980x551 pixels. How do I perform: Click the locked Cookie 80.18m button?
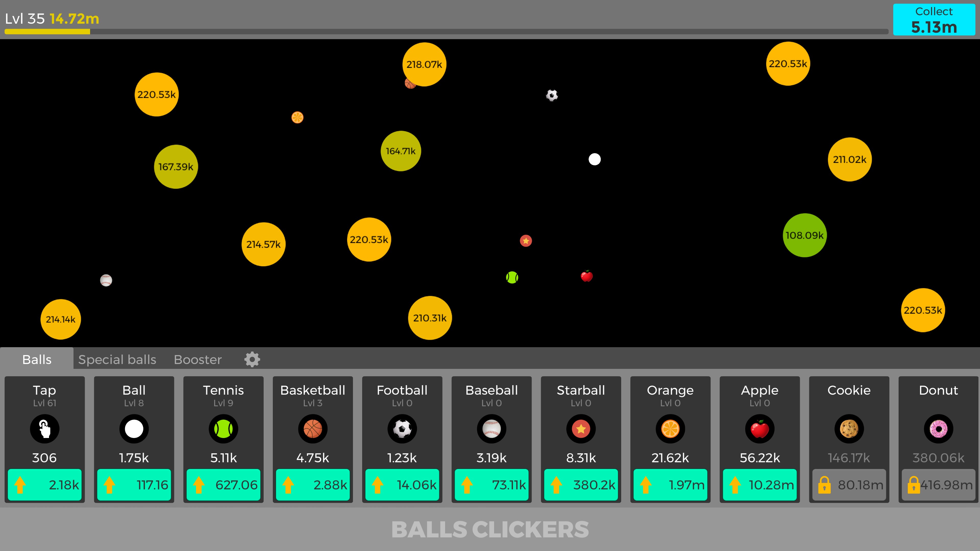849,485
